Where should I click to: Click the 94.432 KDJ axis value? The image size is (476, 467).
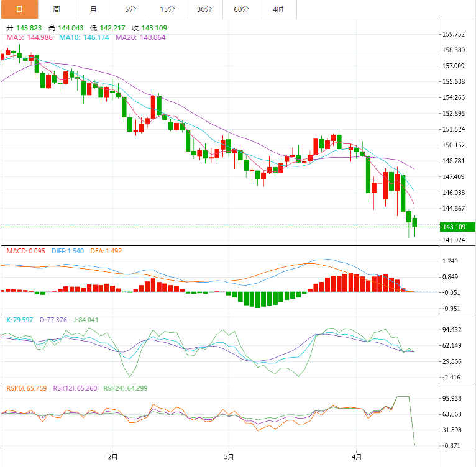(452, 330)
